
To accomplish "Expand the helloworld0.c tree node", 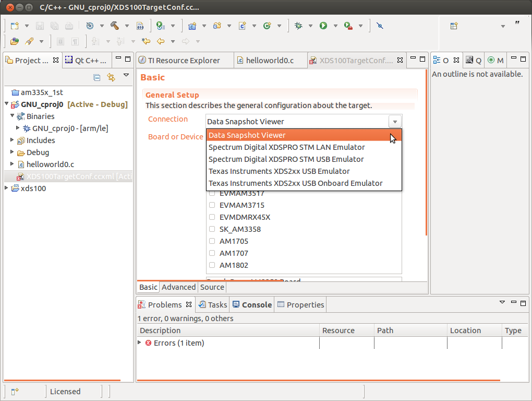I will 12,163.
